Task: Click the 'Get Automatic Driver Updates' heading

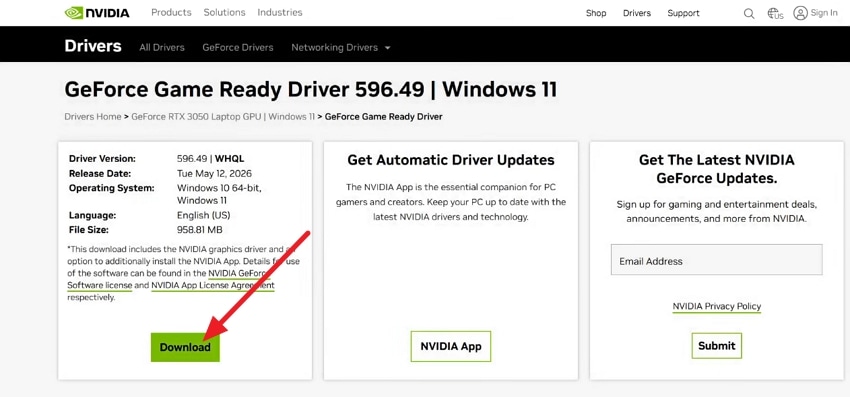Action: tap(450, 160)
